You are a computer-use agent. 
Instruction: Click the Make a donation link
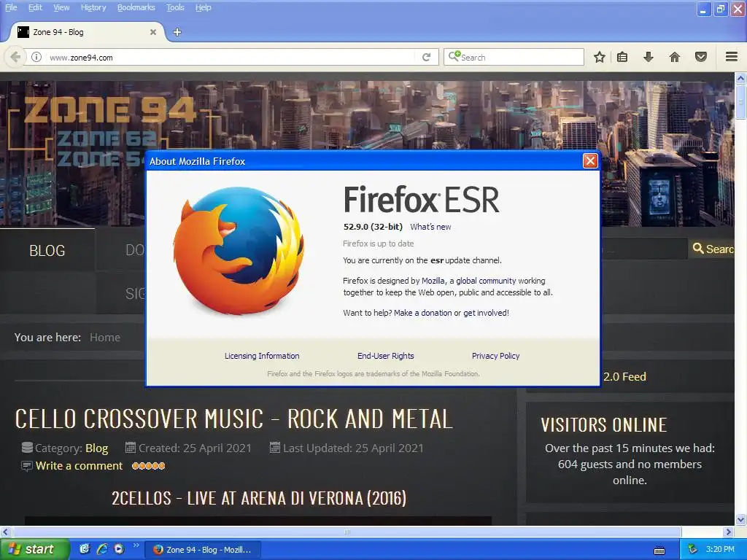[x=423, y=312]
